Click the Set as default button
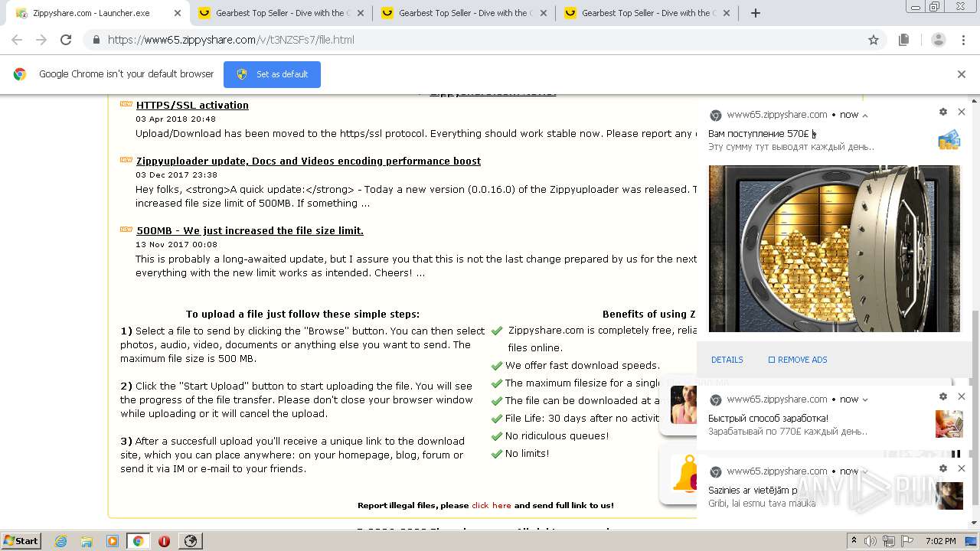 coord(272,74)
